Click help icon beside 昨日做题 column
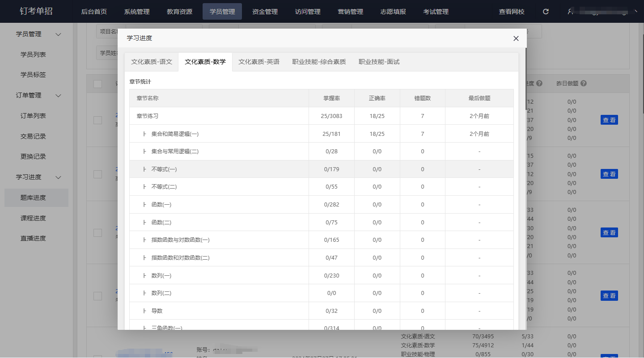Screen dimensions: 644x358 point(583,84)
